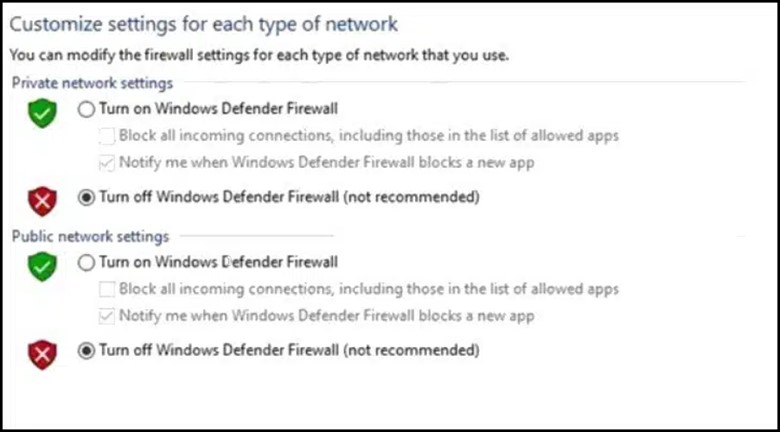This screenshot has width=780, height=432.
Task: Select Turn on Windows Defender Firewall for Private network
Action: click(x=86, y=110)
